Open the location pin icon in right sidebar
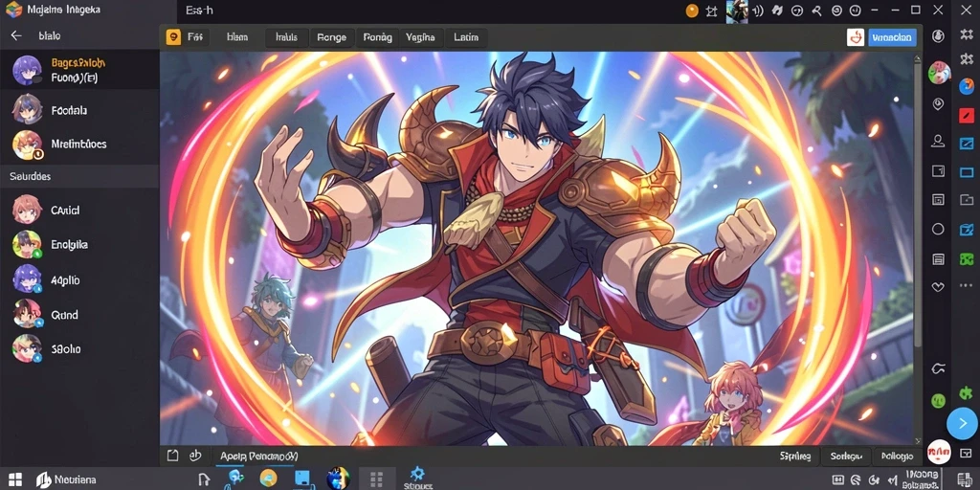 coord(938,104)
